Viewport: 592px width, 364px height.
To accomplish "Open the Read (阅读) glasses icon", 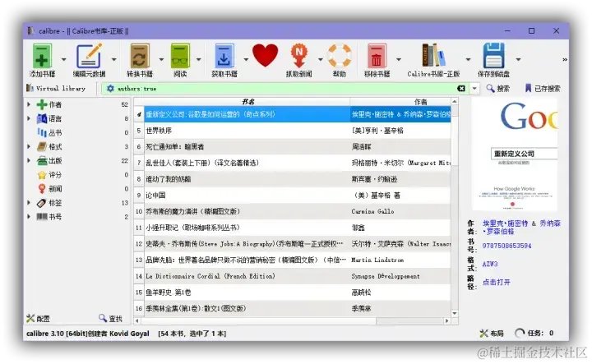I will (x=180, y=56).
